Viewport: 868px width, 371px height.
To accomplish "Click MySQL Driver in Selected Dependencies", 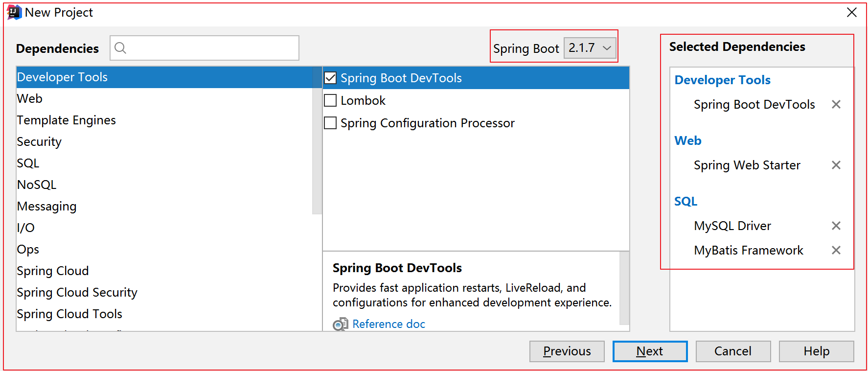I will (732, 226).
